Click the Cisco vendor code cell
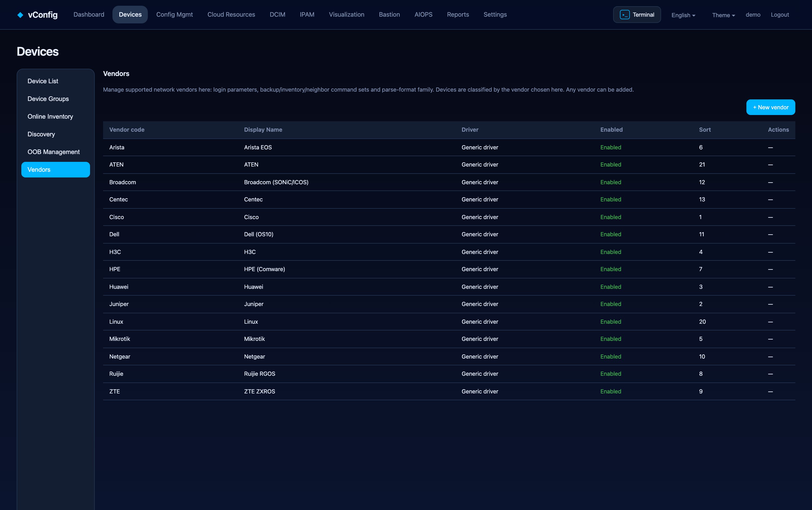Screen dimensions: 812x510 click(116, 217)
